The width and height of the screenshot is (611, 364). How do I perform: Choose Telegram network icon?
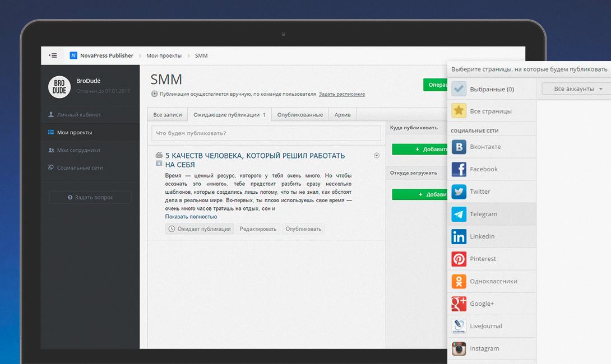coord(459,214)
